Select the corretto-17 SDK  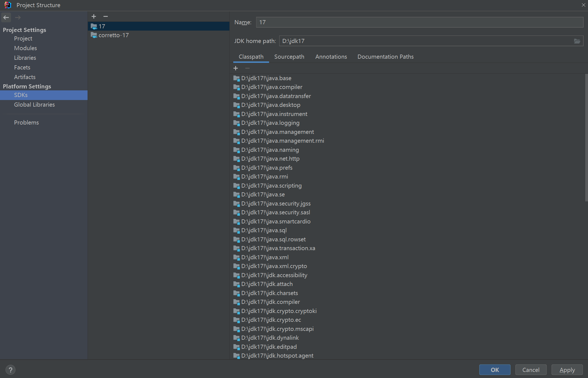[x=113, y=35]
